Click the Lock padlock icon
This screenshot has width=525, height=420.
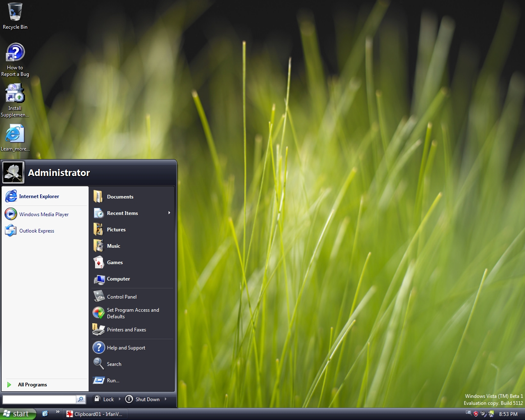pos(97,399)
